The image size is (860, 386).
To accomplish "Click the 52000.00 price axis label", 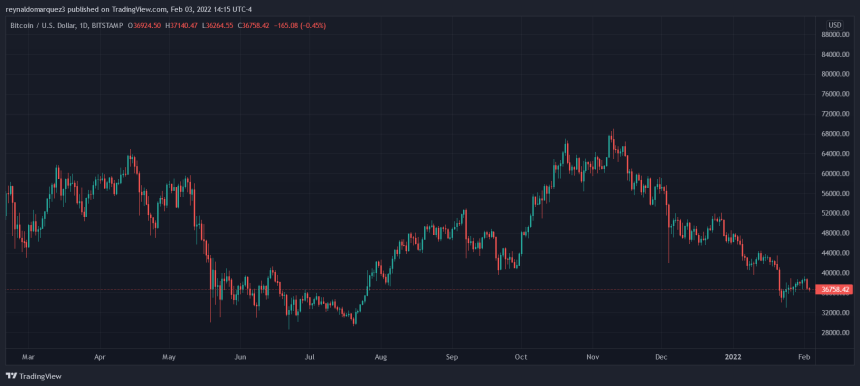I will (x=835, y=213).
